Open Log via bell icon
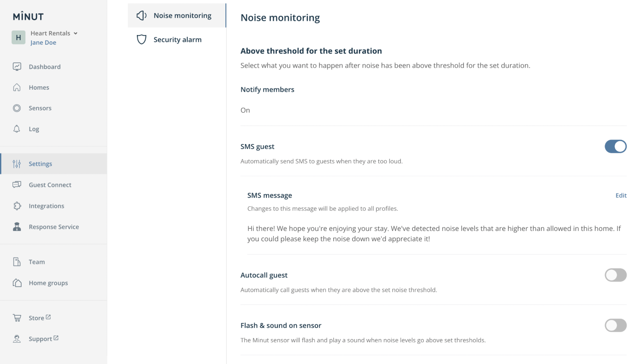The height and width of the screenshot is (364, 644). tap(17, 129)
